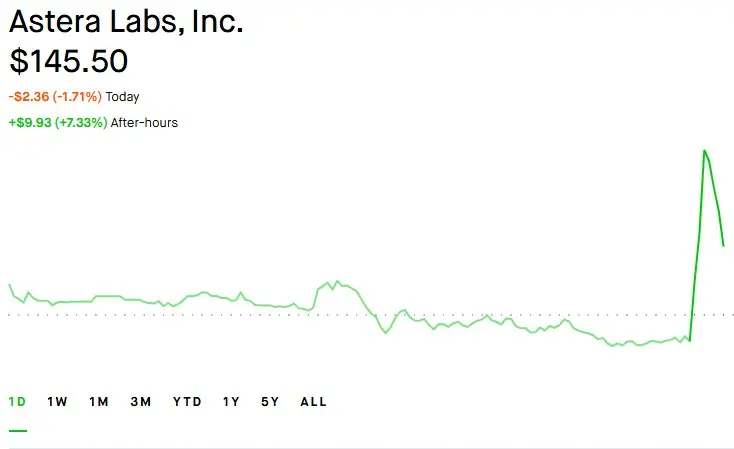The height and width of the screenshot is (449, 734).
Task: Show ALL time price history
Action: pyautogui.click(x=313, y=402)
